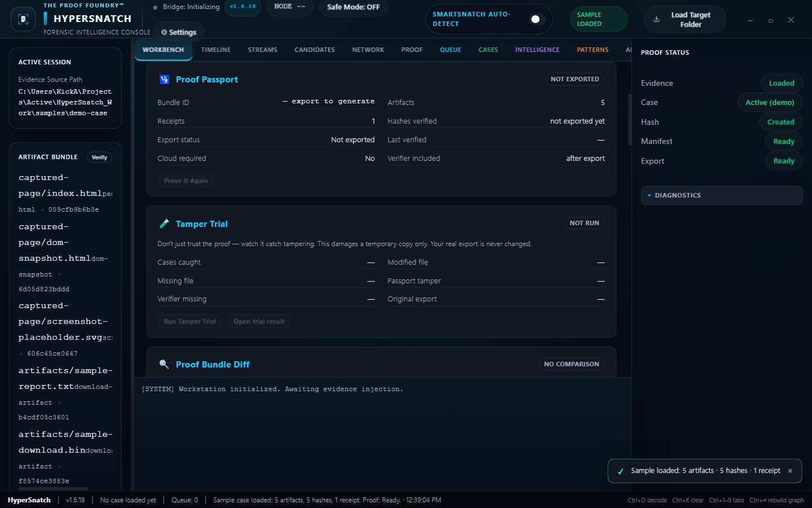The height and width of the screenshot is (508, 812).
Task: Click the Sample Loaded button
Action: pos(598,19)
